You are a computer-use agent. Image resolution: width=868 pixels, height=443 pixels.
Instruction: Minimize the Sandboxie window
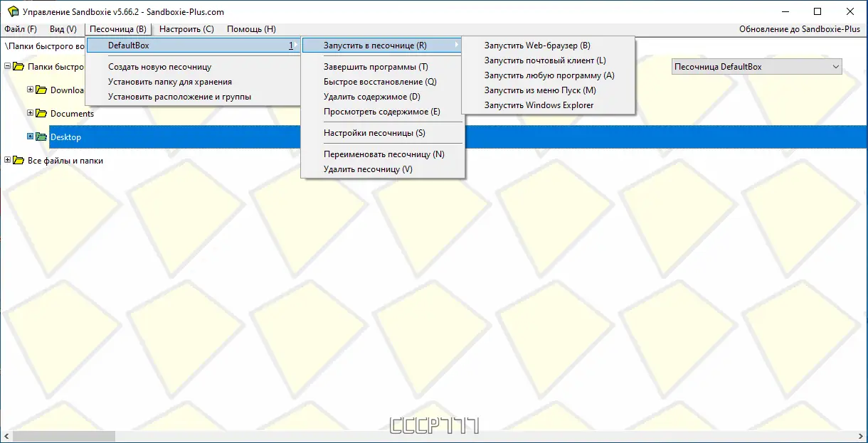[x=785, y=11]
